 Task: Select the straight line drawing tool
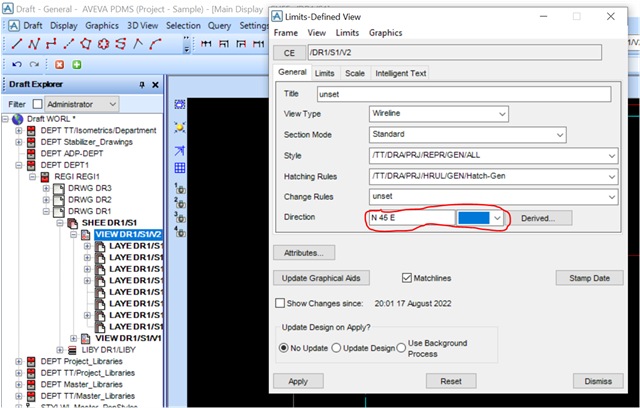(x=17, y=44)
